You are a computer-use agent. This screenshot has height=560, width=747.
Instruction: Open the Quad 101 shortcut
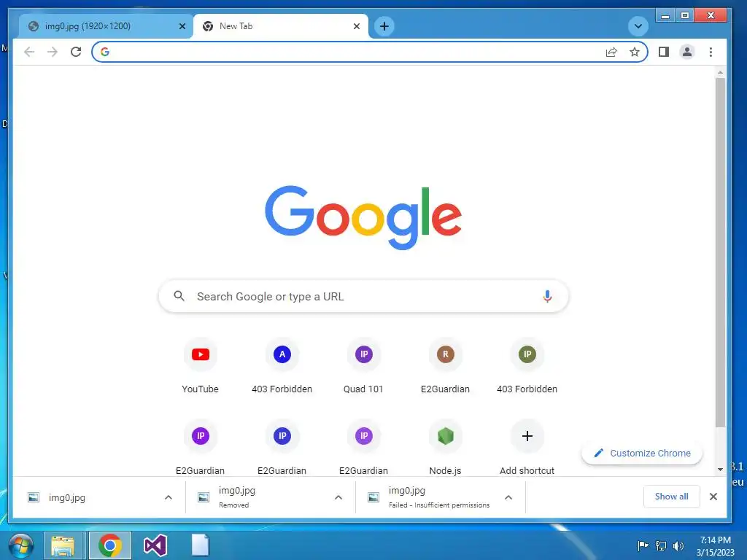[x=363, y=366]
